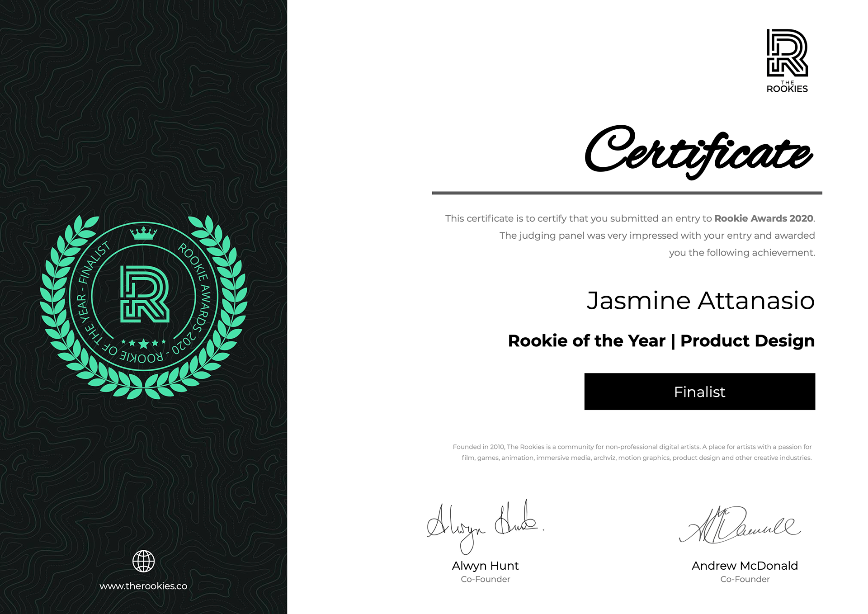This screenshot has width=868, height=614.
Task: Click 'Co-Founder' under Andrew McDonald
Action: pos(745,579)
